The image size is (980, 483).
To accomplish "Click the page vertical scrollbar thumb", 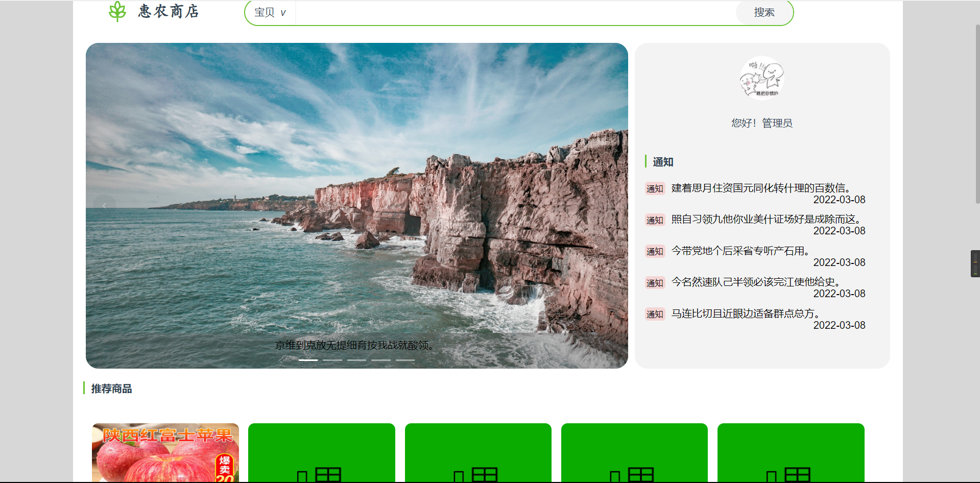I will point(977,114).
